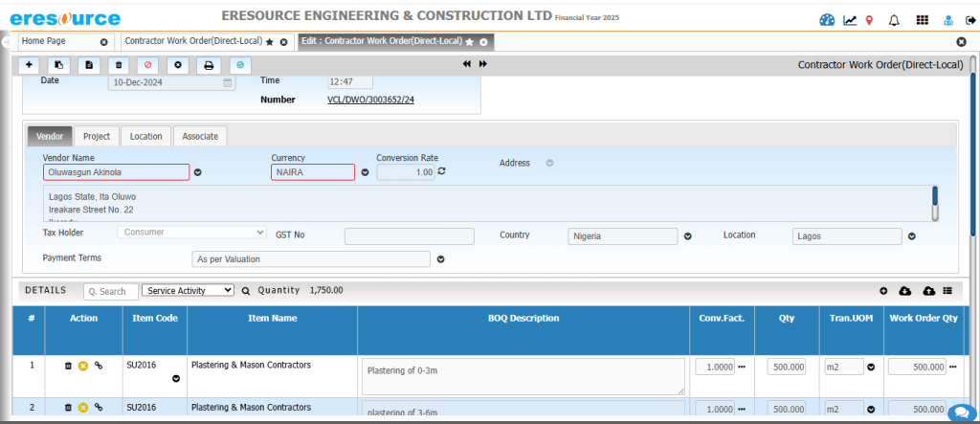Close the Home Page tab

[104, 42]
